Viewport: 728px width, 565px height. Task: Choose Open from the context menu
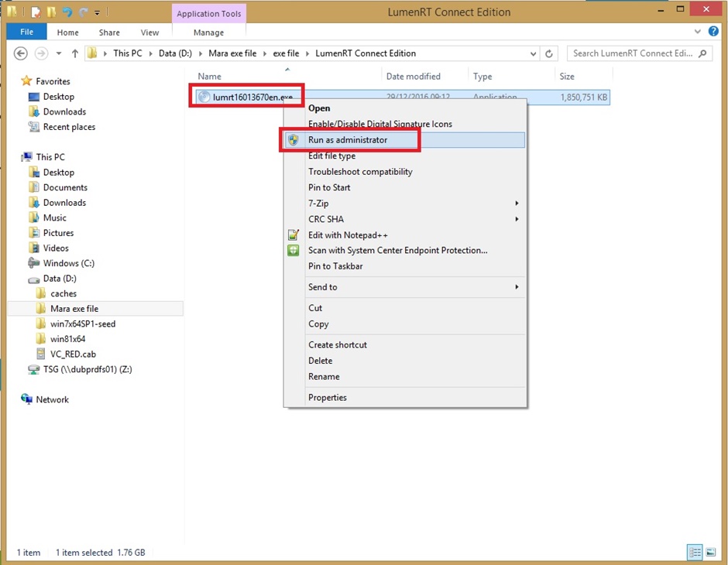click(x=319, y=108)
